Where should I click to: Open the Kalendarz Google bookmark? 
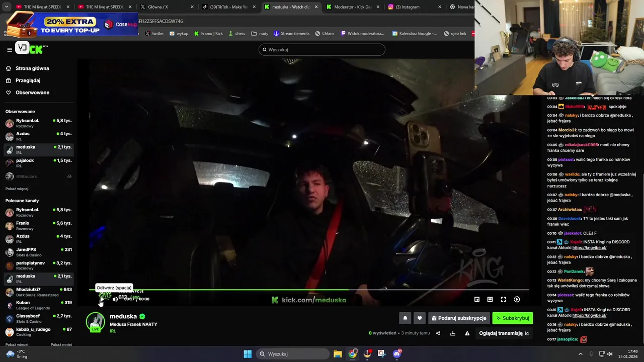click(x=414, y=33)
